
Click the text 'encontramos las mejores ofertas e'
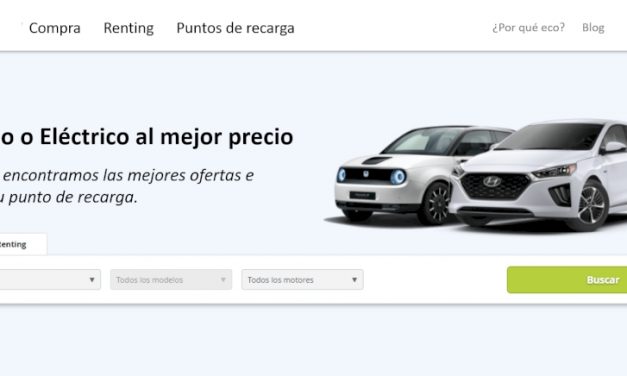click(x=128, y=175)
